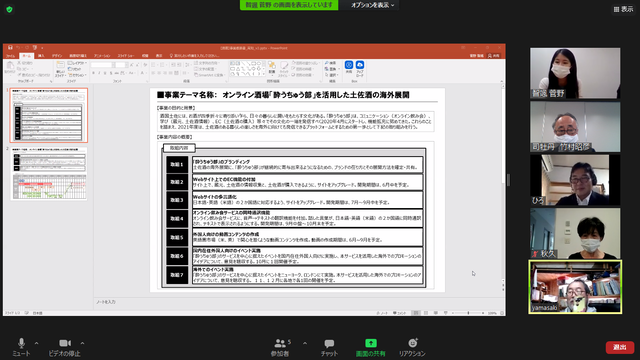
Task: Open the Animations ribbon tab
Action: pyautogui.click(x=102, y=56)
